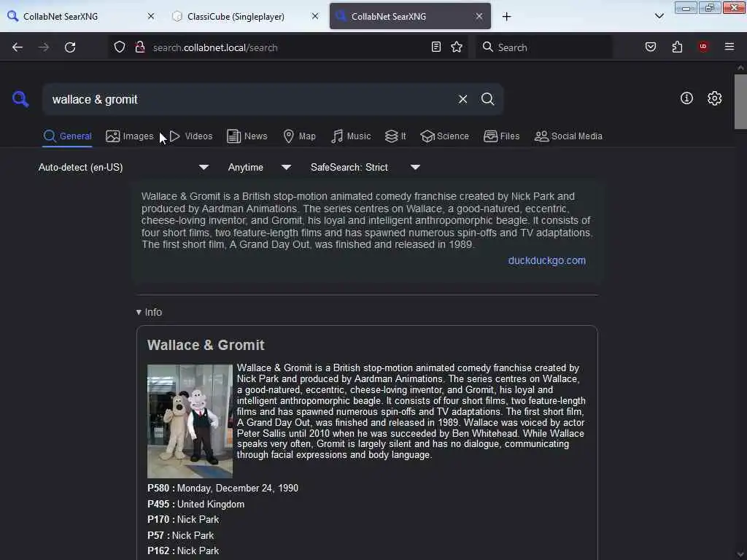747x560 pixels.
Task: Open the Anytime time range dropdown
Action: [x=259, y=167]
